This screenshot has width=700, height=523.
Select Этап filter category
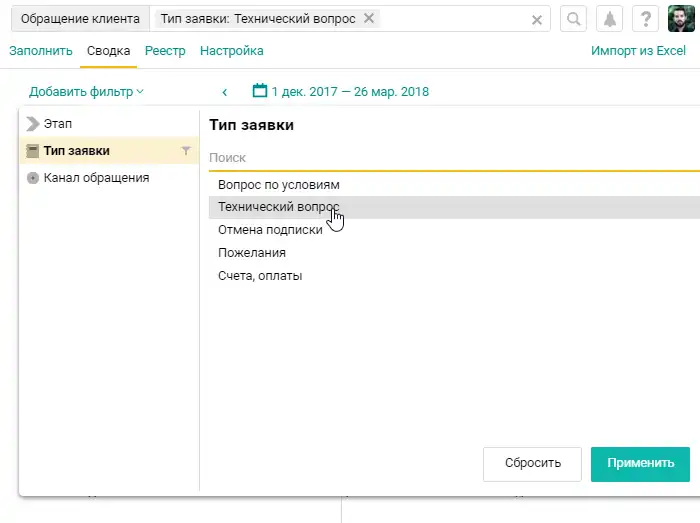coord(109,124)
